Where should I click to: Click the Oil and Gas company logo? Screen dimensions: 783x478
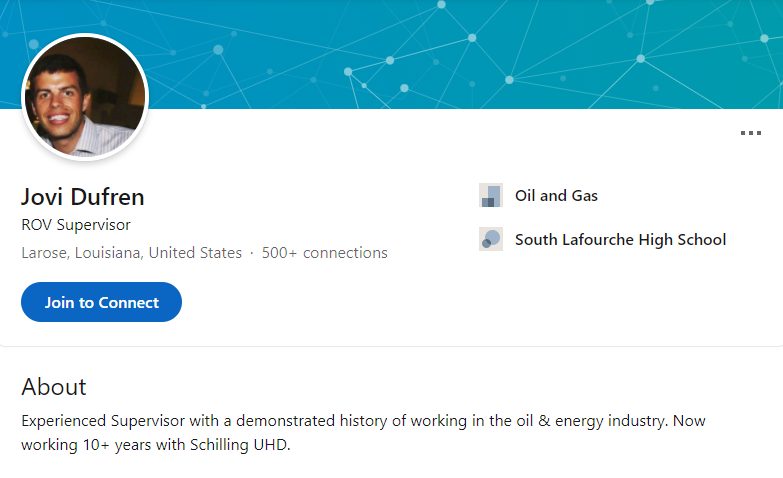(491, 196)
